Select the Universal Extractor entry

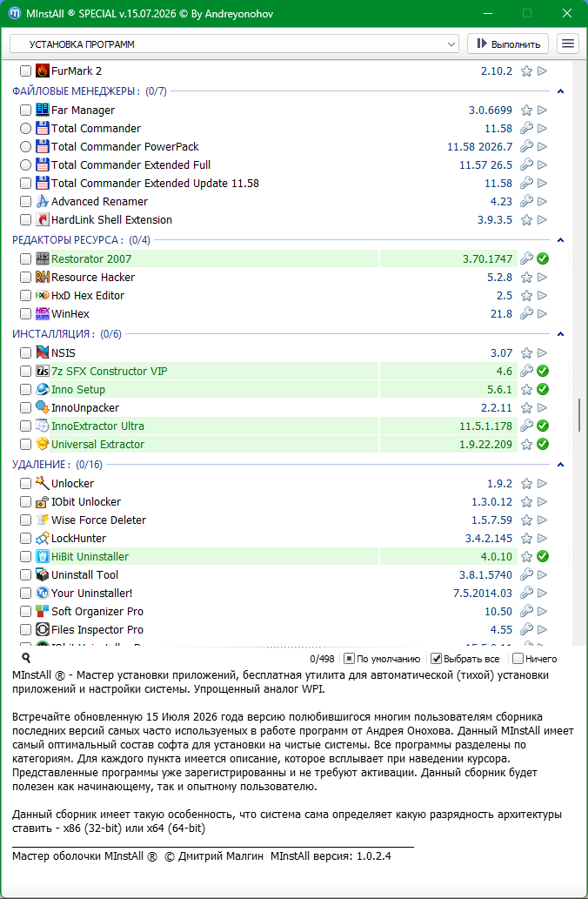[x=98, y=445]
